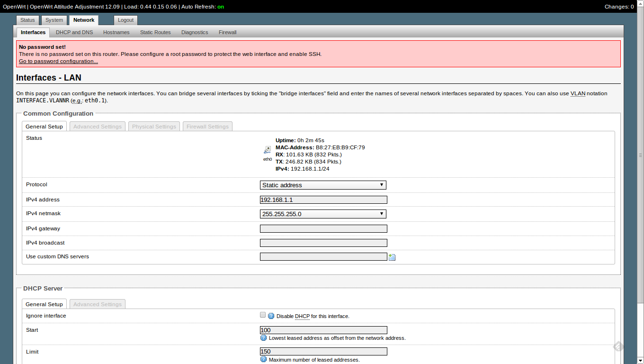Select the Physical Settings tab

154,127
